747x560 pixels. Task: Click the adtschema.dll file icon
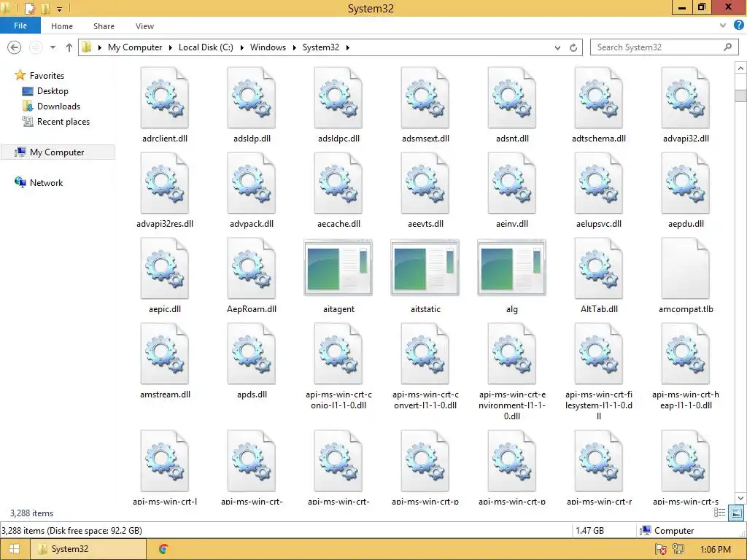598,98
